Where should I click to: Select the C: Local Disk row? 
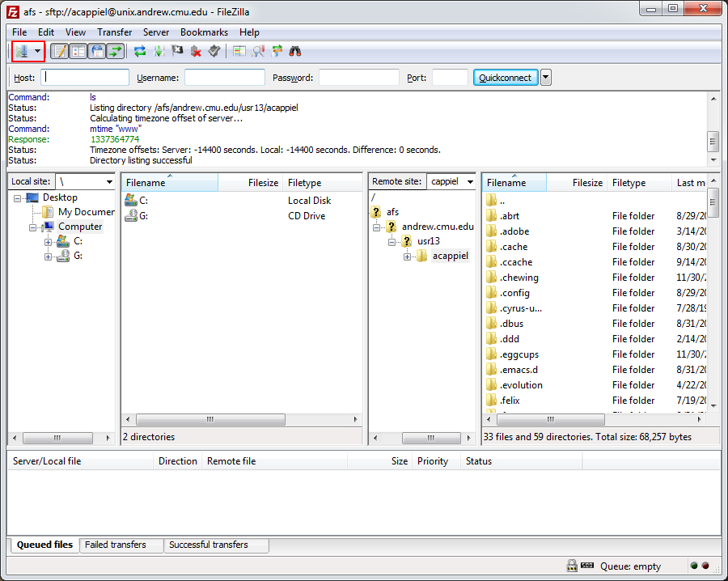[x=241, y=201]
